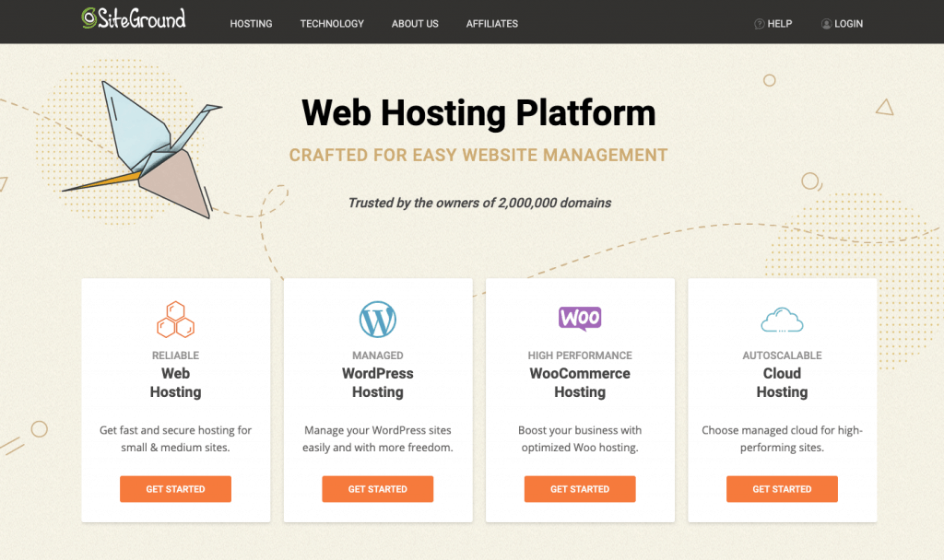Screen dimensions: 944x560
Task: Click 'Crafted for easy website management' subheading
Action: tap(478, 155)
